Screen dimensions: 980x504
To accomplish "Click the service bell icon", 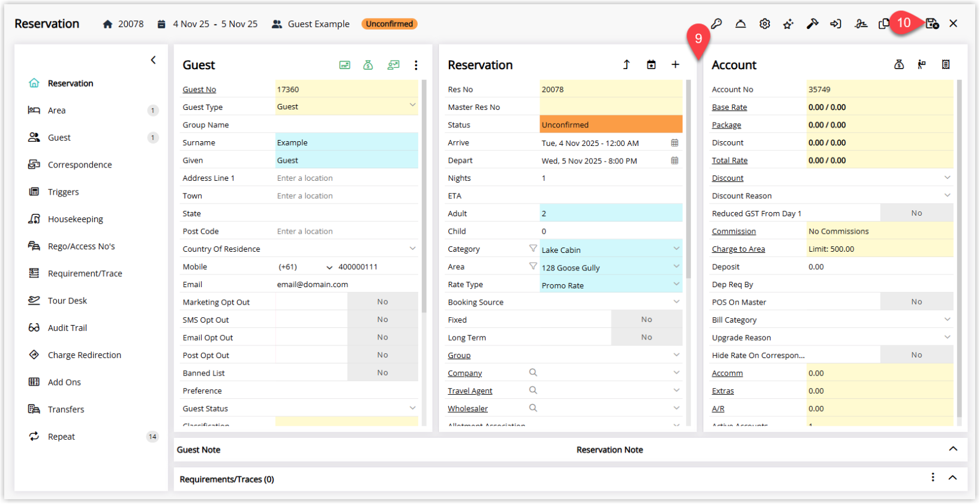I will click(741, 24).
